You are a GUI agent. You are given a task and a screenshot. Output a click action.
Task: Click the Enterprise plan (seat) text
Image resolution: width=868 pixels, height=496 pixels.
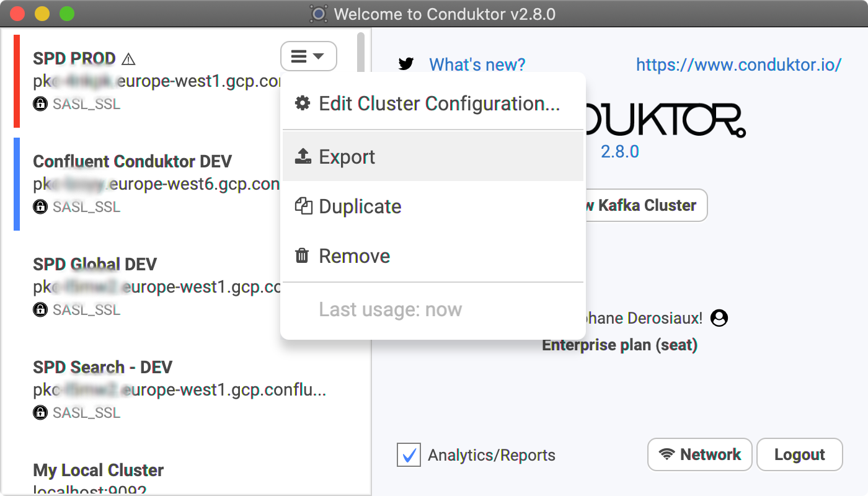point(620,345)
